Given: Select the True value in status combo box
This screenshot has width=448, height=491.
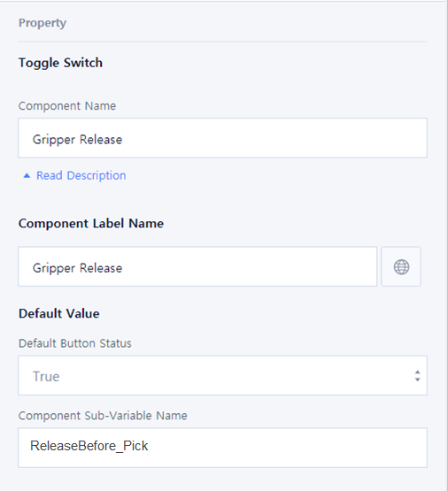Looking at the screenshot, I should (46, 376).
